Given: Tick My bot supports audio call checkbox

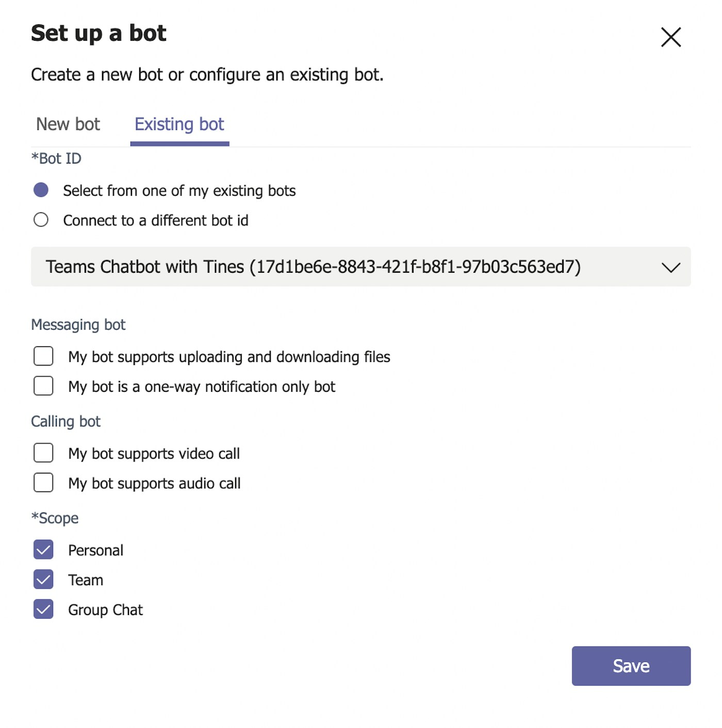Looking at the screenshot, I should click(43, 483).
